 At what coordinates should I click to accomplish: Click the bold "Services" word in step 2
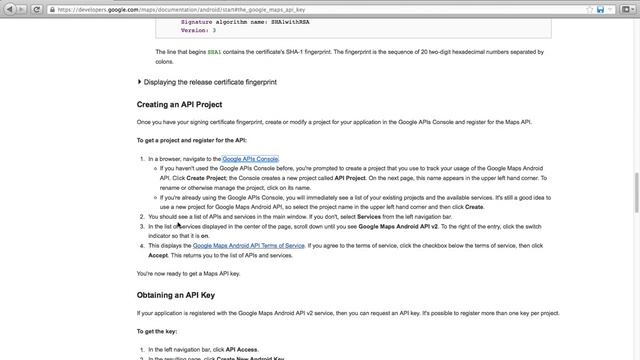[x=369, y=217]
